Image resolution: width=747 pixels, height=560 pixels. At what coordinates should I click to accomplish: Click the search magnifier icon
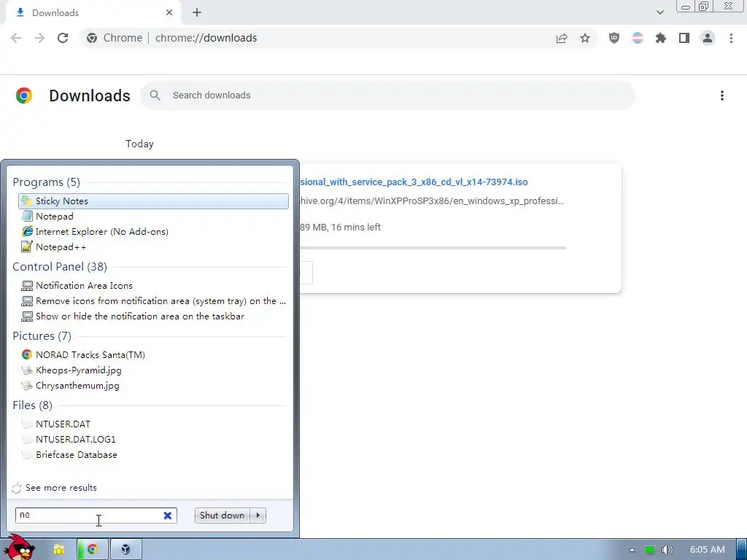155,96
